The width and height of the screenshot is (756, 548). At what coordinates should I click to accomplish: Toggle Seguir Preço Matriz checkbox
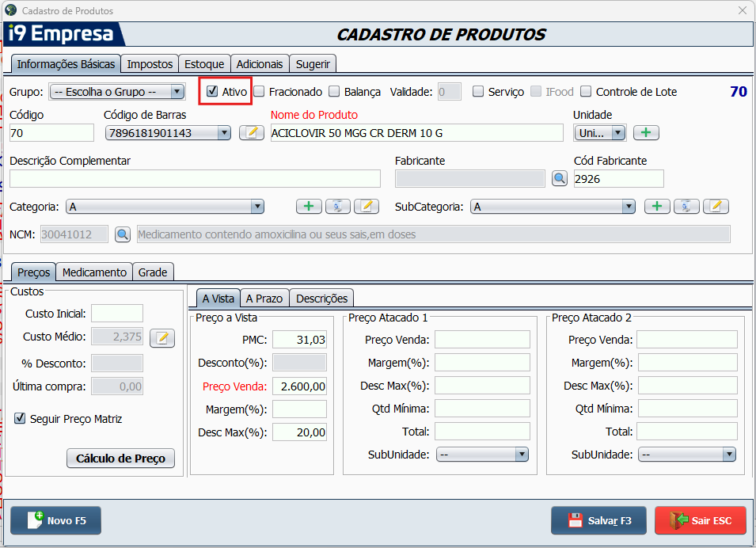click(x=21, y=419)
